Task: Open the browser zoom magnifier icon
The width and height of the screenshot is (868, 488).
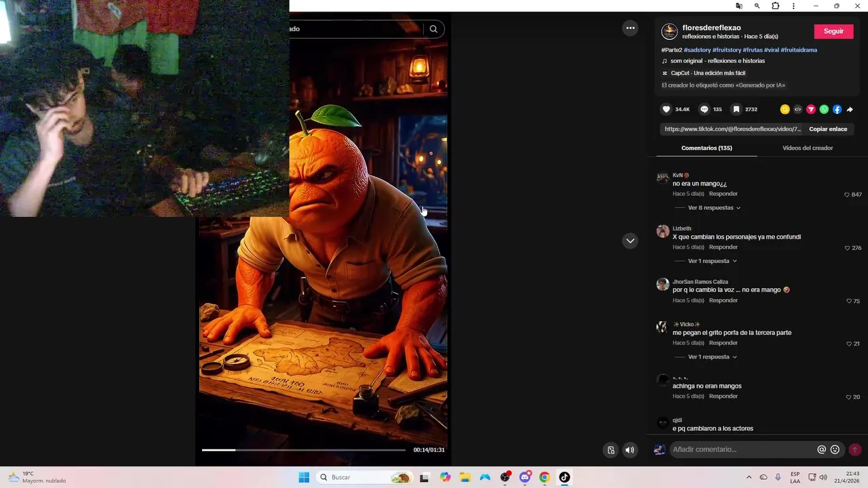Action: coord(757,6)
